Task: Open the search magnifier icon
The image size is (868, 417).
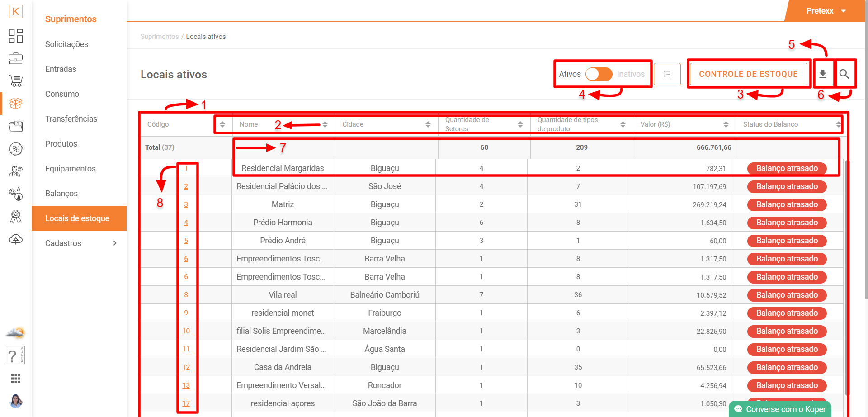Action: [x=844, y=74]
